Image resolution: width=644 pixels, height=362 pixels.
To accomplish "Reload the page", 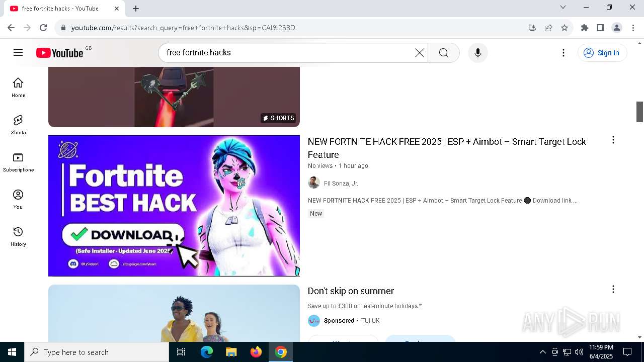I will click(43, 28).
